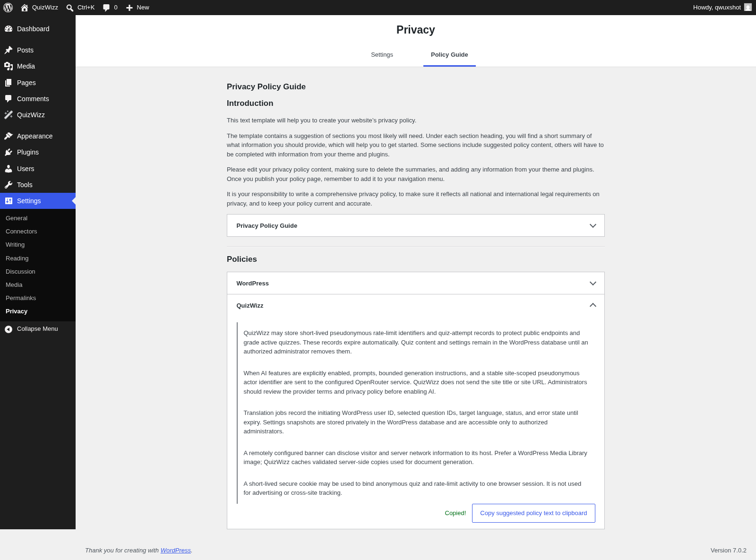The height and width of the screenshot is (560, 756).
Task: Click the Plugins plug icon
Action: 9,152
